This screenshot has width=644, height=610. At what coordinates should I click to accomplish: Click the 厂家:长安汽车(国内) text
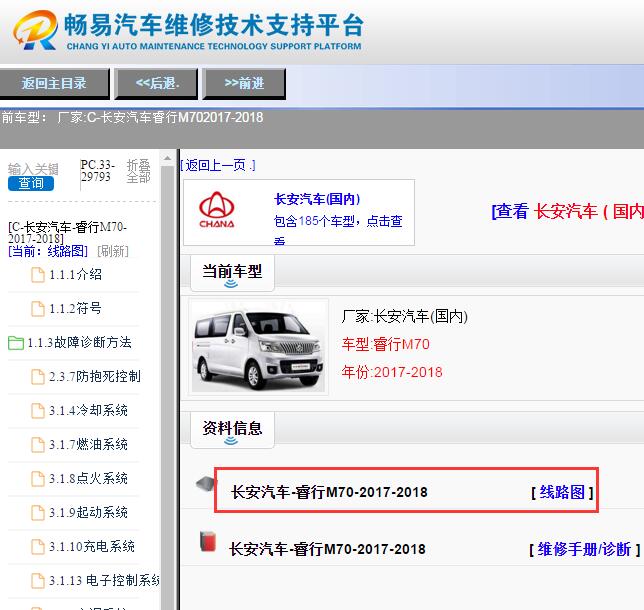coord(405,316)
